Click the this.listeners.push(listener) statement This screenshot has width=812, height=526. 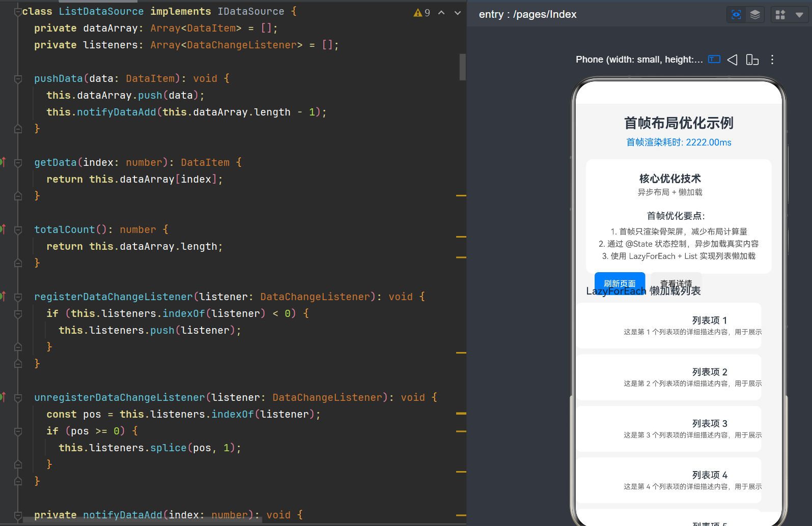coord(150,331)
